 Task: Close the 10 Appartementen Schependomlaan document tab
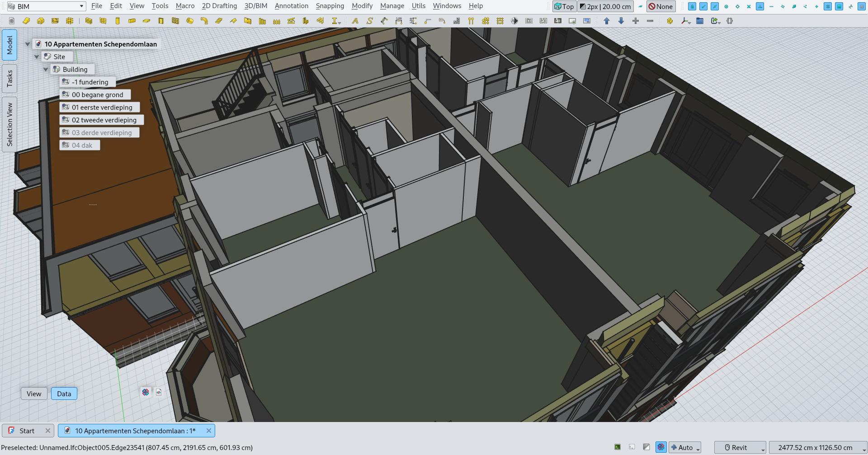[x=209, y=431]
